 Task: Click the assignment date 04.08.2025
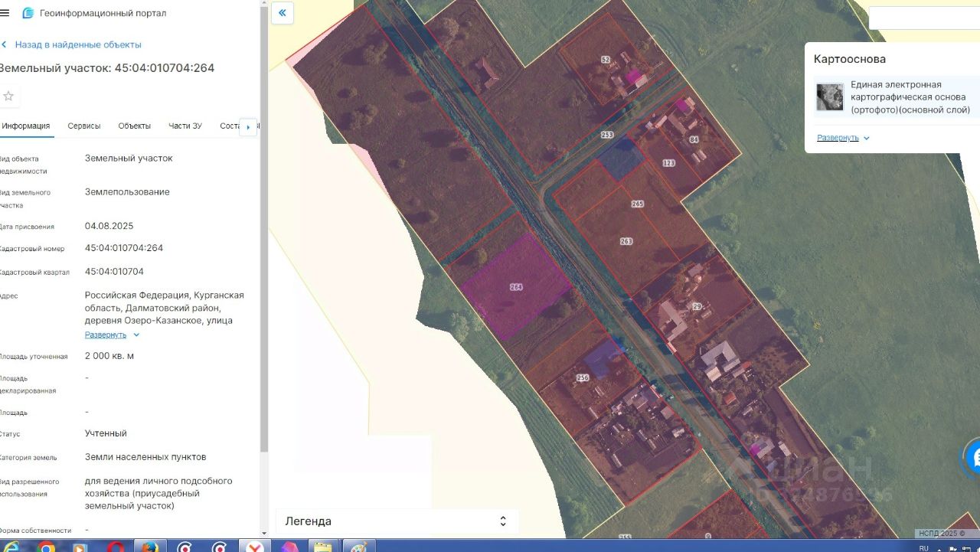[x=109, y=226]
